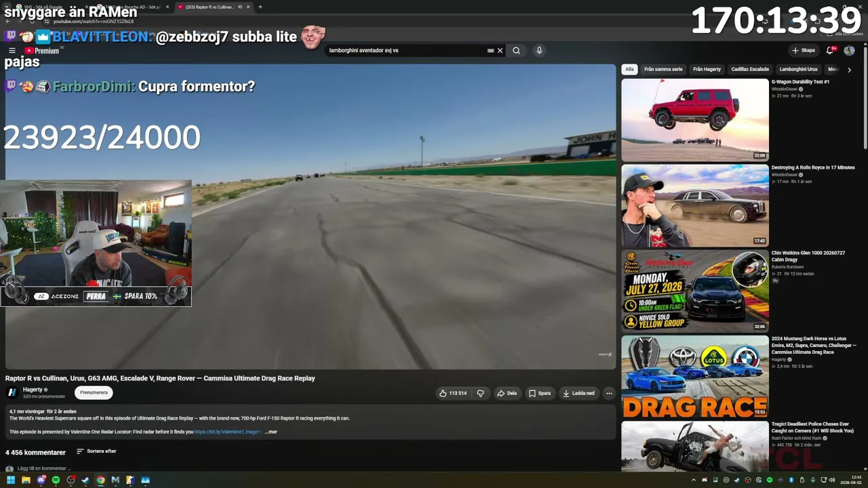Switch to Chrome in the taskbar
This screenshot has height=488, width=868.
pyautogui.click(x=100, y=480)
